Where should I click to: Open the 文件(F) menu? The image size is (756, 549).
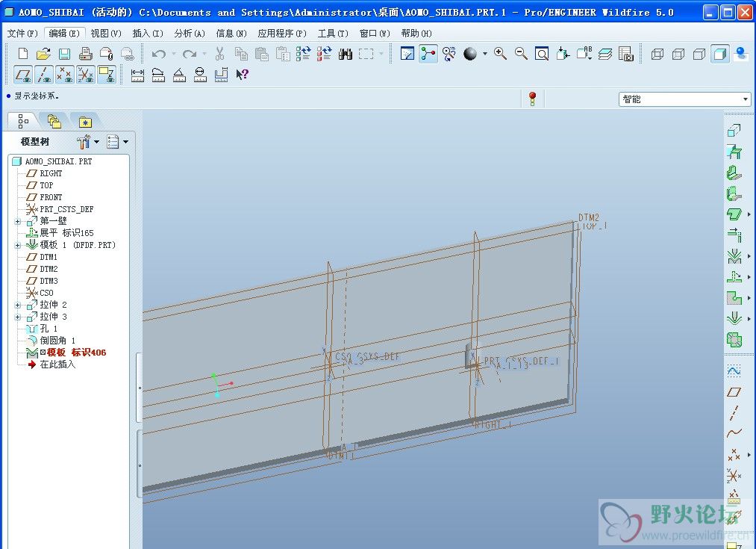(22, 34)
